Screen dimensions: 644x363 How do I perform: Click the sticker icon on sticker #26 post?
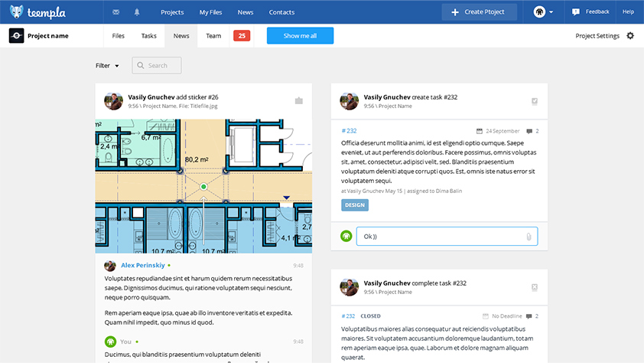(299, 101)
